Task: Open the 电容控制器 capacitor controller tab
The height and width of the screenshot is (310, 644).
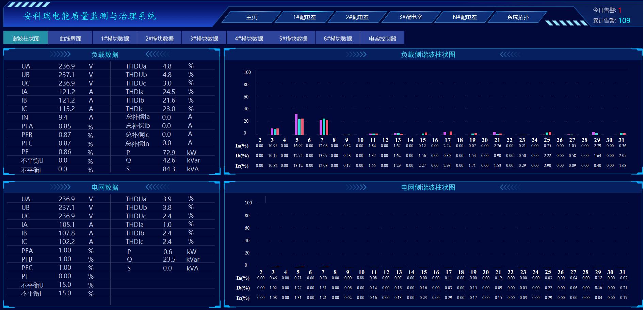Action: (382, 38)
